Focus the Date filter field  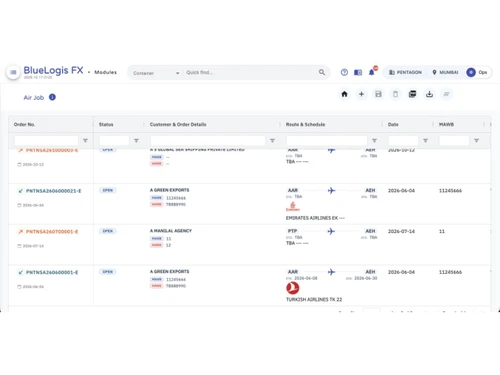pyautogui.click(x=403, y=141)
